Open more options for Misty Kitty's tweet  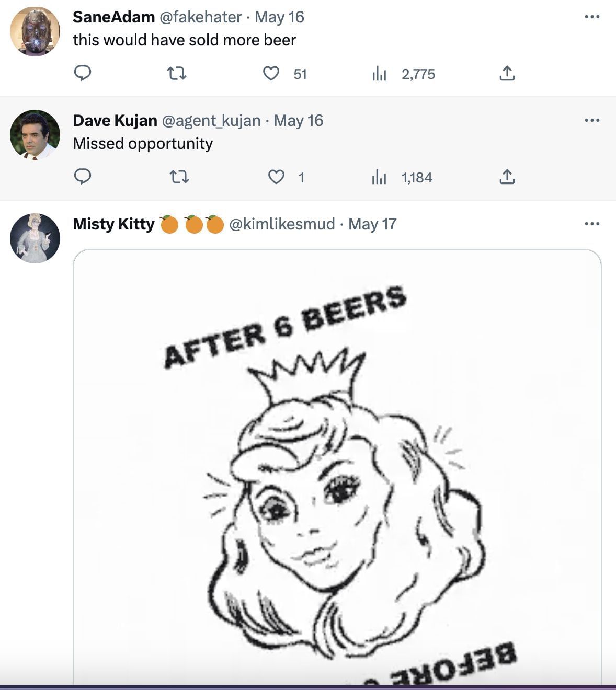(592, 224)
